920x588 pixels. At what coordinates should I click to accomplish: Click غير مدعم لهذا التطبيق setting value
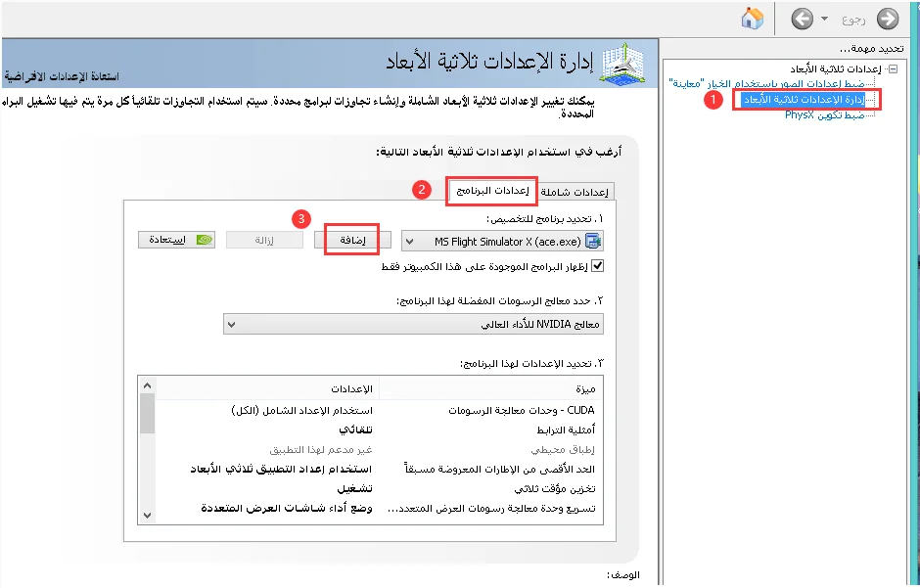click(x=321, y=450)
